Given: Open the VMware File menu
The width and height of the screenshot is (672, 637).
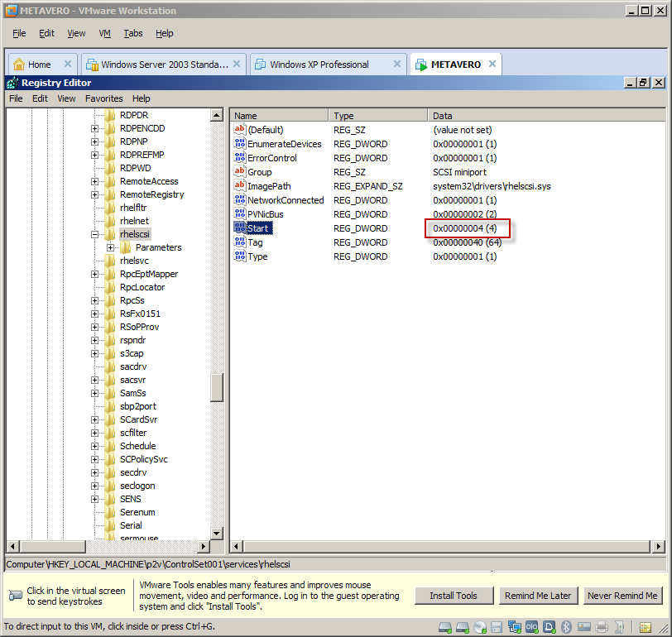Looking at the screenshot, I should pos(19,33).
